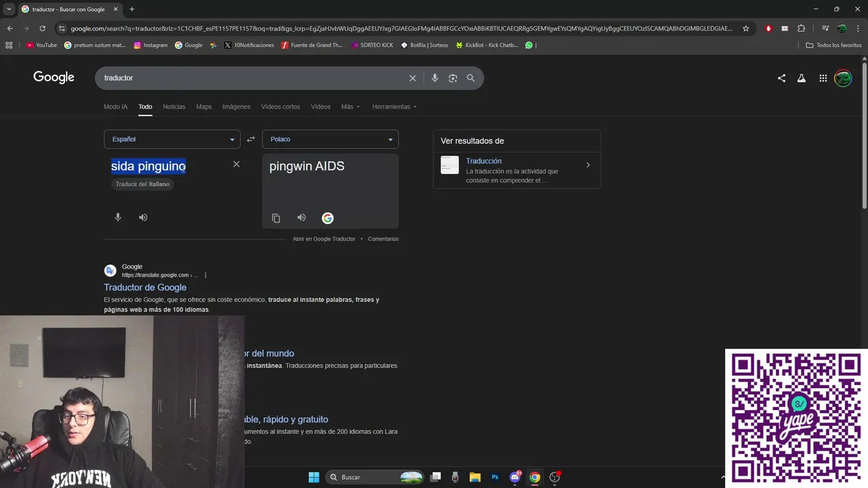The width and height of the screenshot is (868, 488).
Task: Open Discord from the taskbar
Action: (x=515, y=477)
